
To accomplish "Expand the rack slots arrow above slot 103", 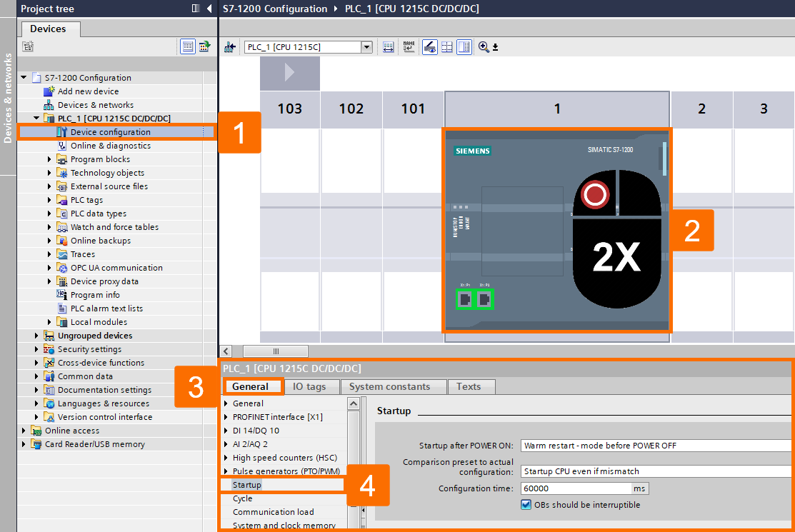I will (x=289, y=72).
